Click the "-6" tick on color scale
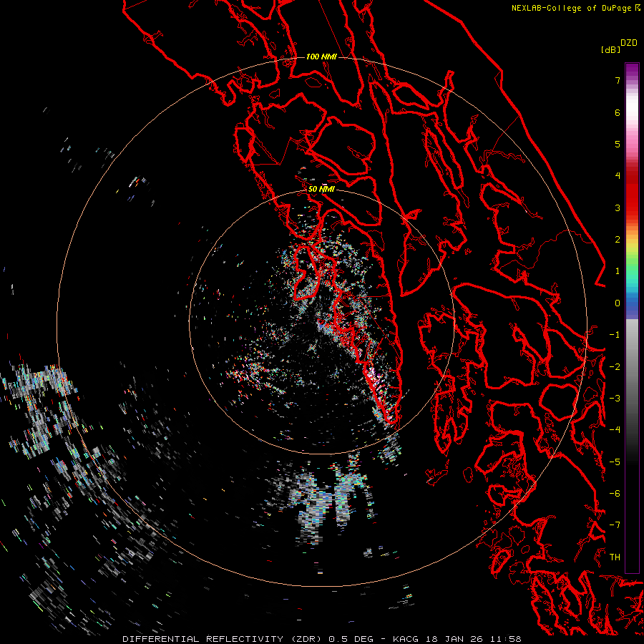The image size is (644, 644). [x=615, y=494]
